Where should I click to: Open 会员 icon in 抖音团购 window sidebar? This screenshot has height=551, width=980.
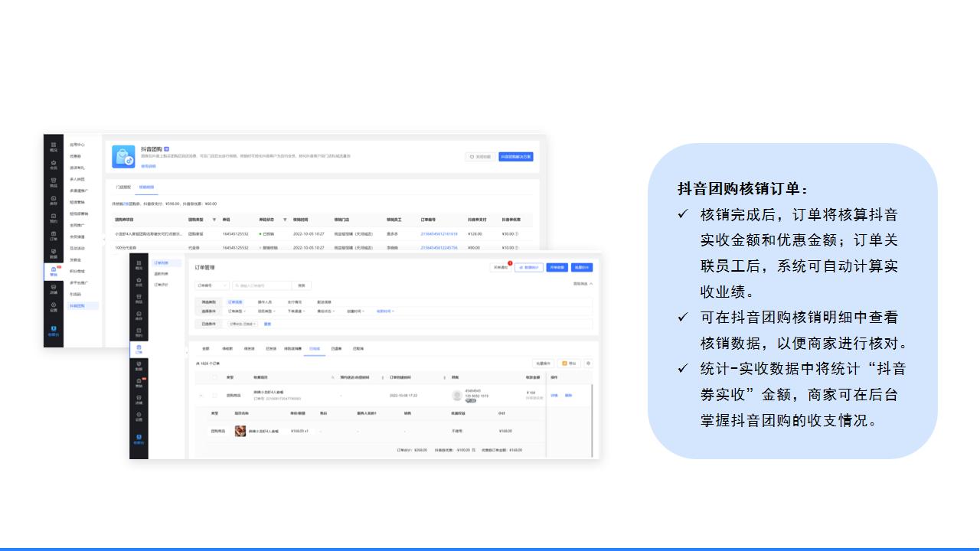[x=54, y=165]
